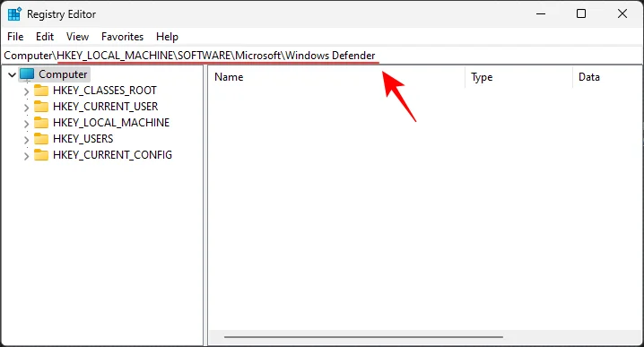
Task: Select the HKEY_CURRENT_USER label
Action: pyautogui.click(x=105, y=107)
